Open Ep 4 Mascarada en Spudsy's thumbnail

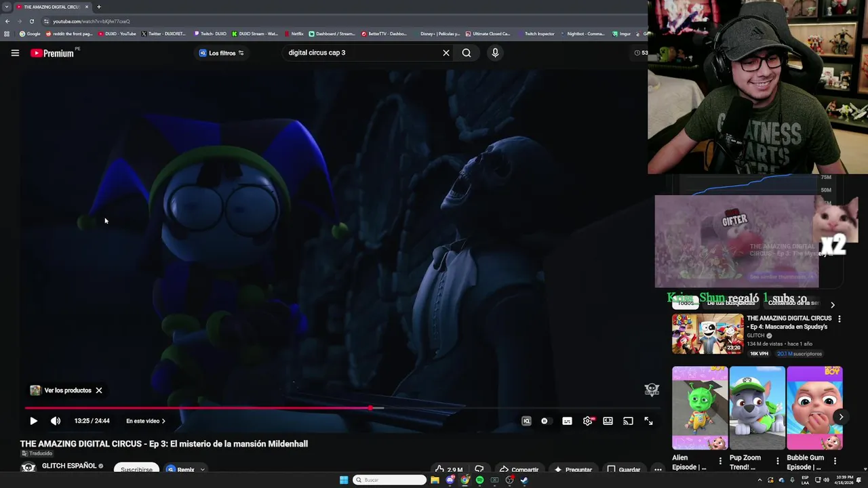coord(707,333)
